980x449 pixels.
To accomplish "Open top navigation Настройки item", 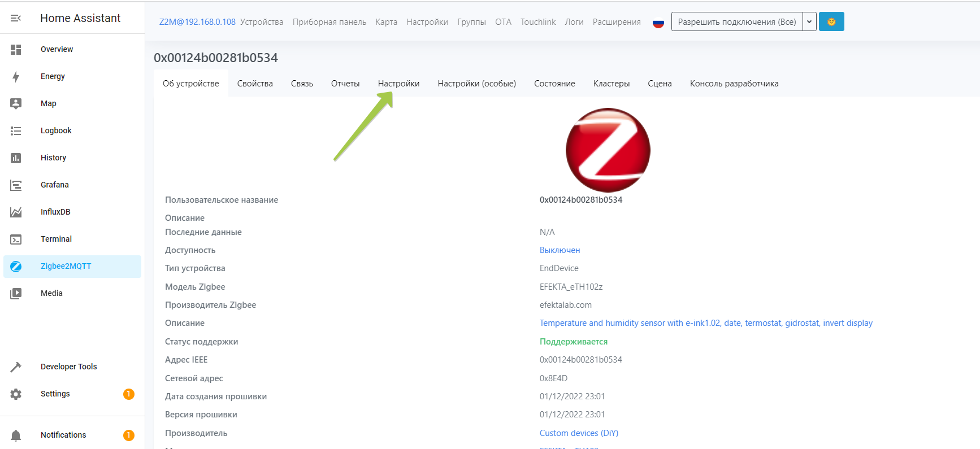I will coord(427,22).
